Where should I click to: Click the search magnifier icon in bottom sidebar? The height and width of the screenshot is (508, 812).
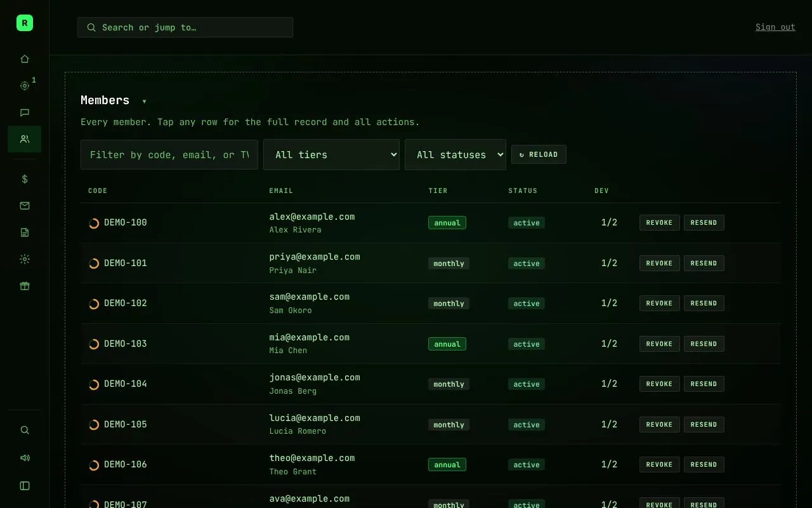click(x=25, y=430)
